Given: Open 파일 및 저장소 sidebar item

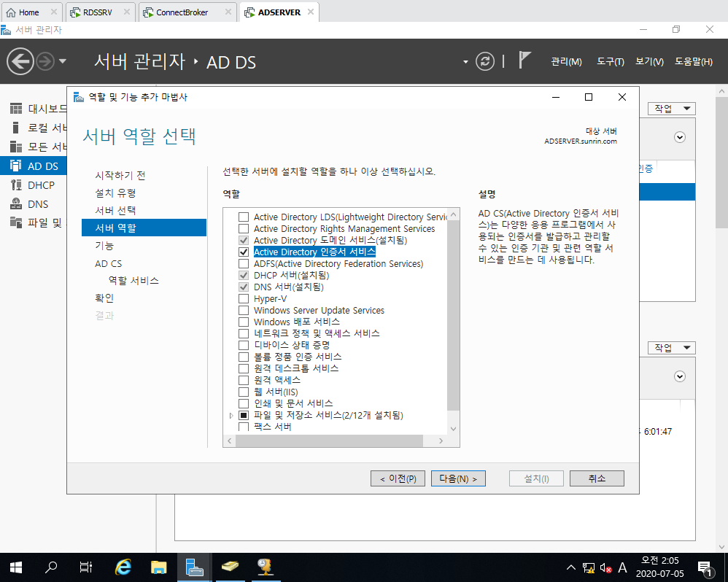Looking at the screenshot, I should point(33,222).
